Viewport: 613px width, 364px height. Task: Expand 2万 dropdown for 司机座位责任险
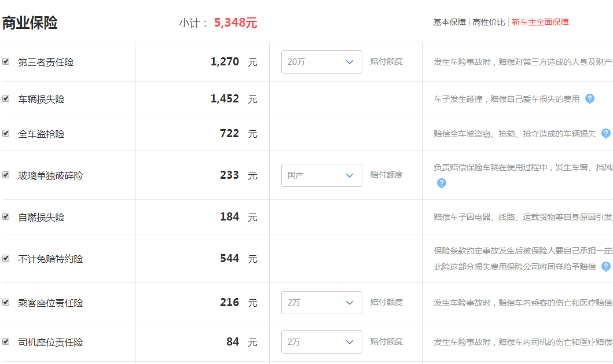321,342
